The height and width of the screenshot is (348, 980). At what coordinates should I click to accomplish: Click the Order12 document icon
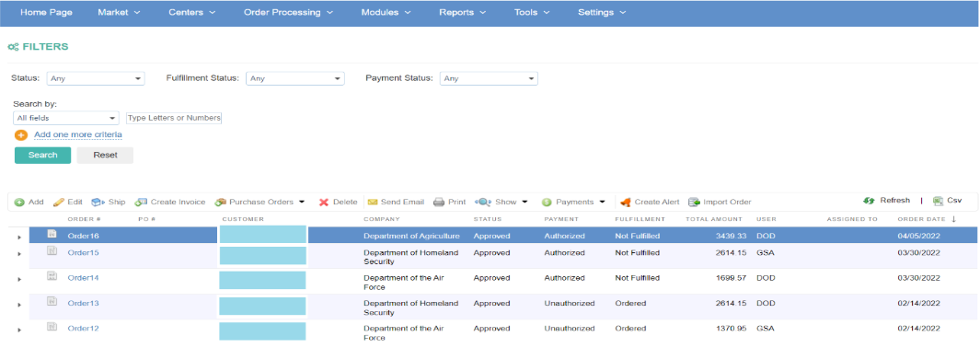click(52, 326)
